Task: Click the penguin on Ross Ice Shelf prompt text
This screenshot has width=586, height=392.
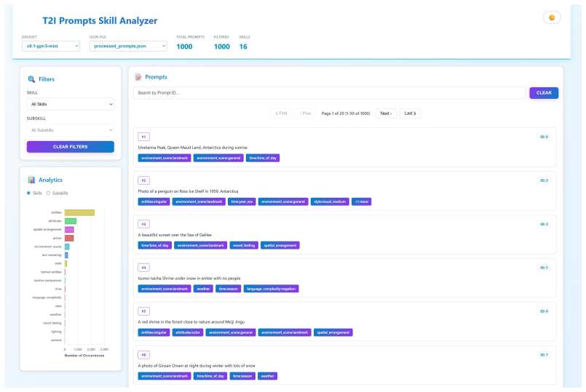Action: click(x=188, y=191)
